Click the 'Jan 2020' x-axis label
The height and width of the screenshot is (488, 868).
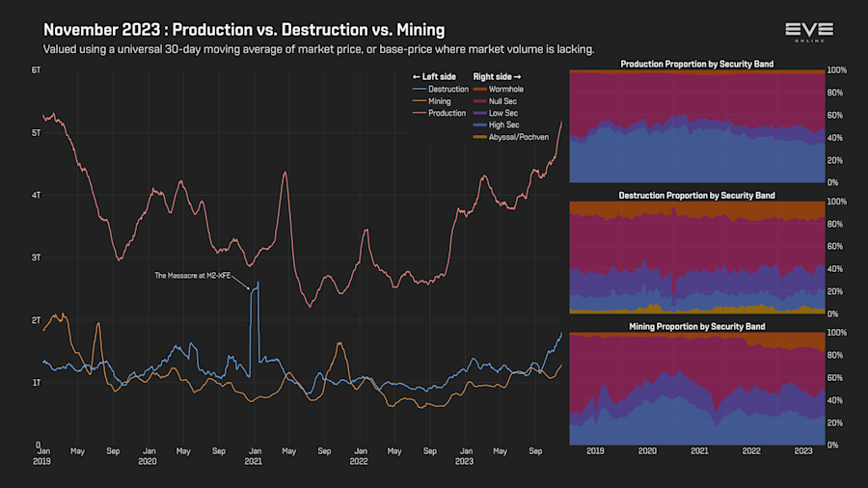pos(148,456)
